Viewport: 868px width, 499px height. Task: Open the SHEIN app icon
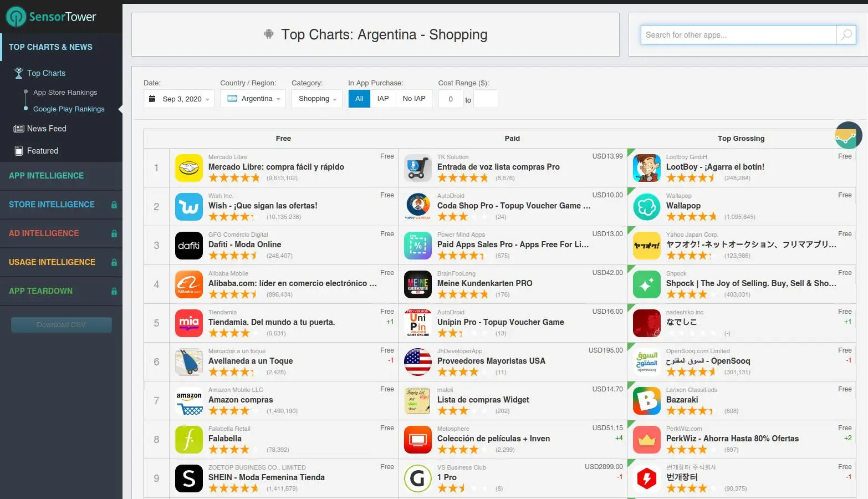[x=189, y=478]
